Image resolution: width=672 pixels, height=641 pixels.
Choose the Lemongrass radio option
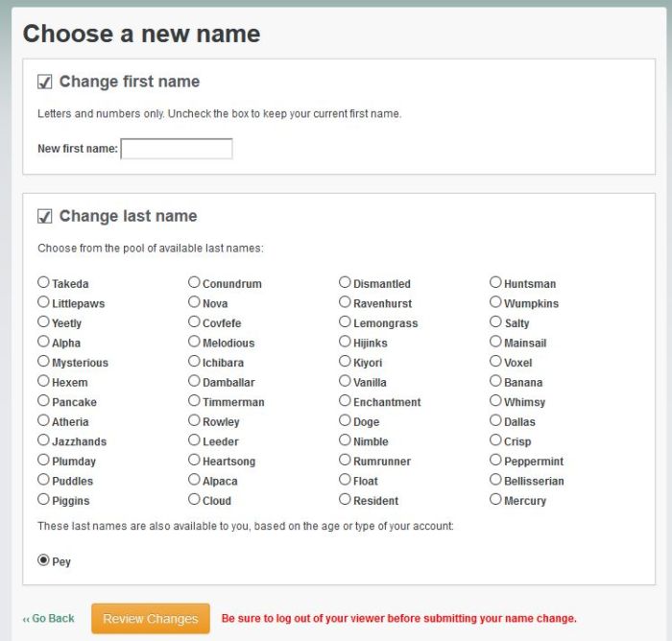pos(345,322)
